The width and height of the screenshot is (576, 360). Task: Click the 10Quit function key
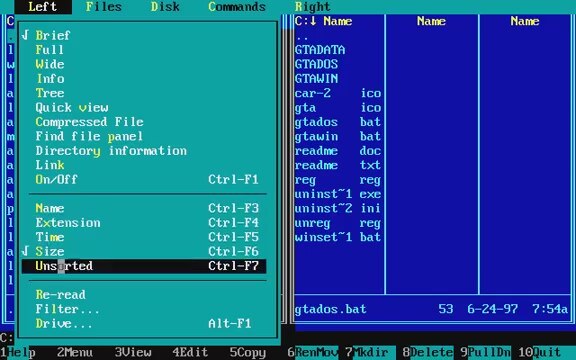540,352
